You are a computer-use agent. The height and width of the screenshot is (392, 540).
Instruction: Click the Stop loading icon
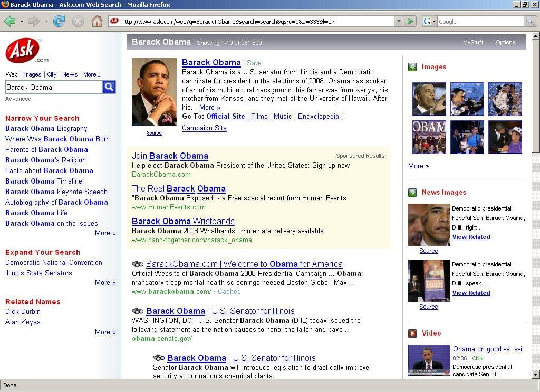tap(78, 21)
